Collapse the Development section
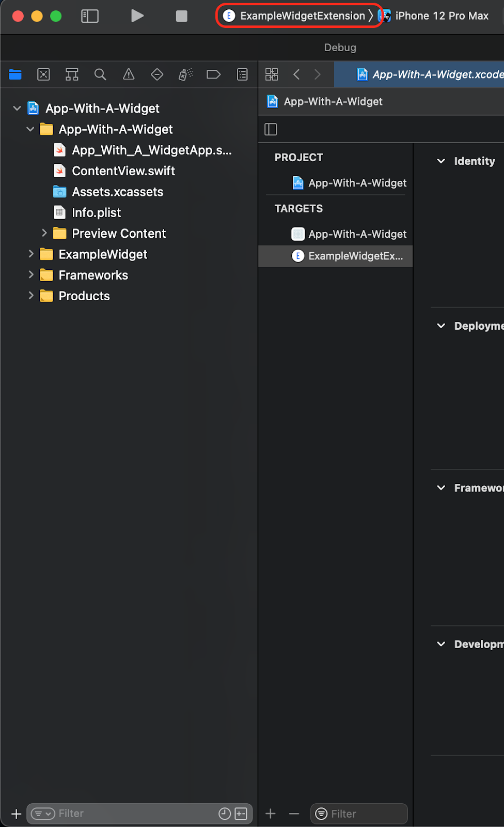This screenshot has width=504, height=827. [441, 644]
